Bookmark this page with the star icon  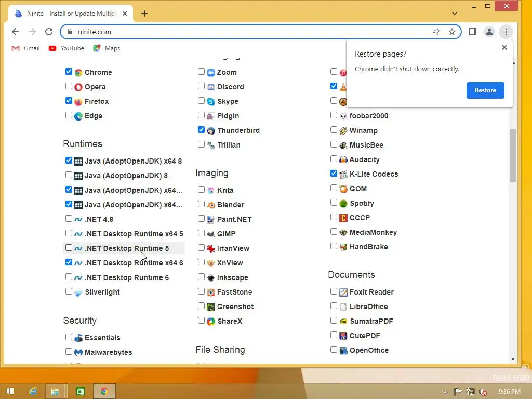pyautogui.click(x=452, y=32)
